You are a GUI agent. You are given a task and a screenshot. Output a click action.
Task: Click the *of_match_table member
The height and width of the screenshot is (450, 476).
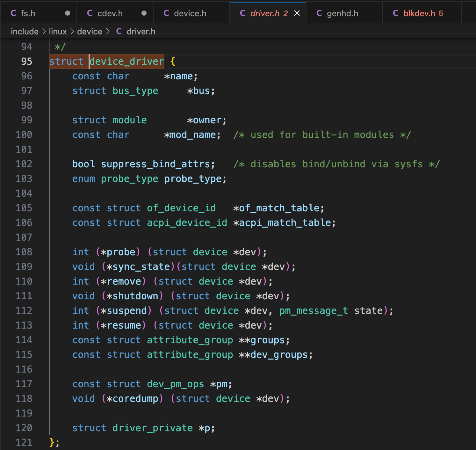(x=277, y=208)
